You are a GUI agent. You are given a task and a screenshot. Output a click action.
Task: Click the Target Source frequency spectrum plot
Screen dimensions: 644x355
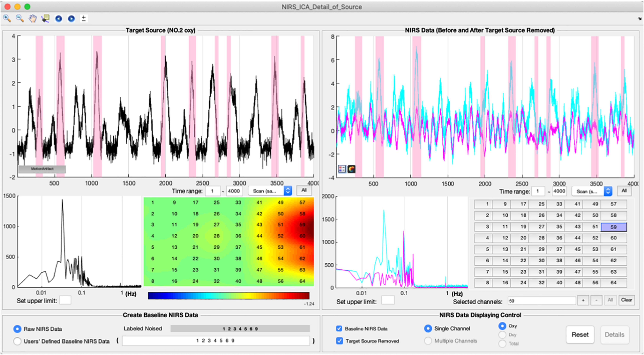tap(79, 242)
